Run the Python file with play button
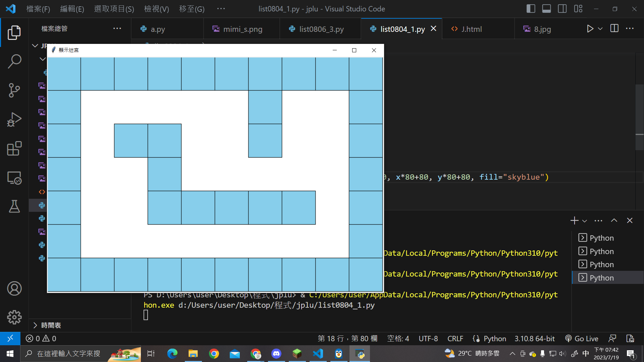This screenshot has height=362, width=644. pos(590,29)
